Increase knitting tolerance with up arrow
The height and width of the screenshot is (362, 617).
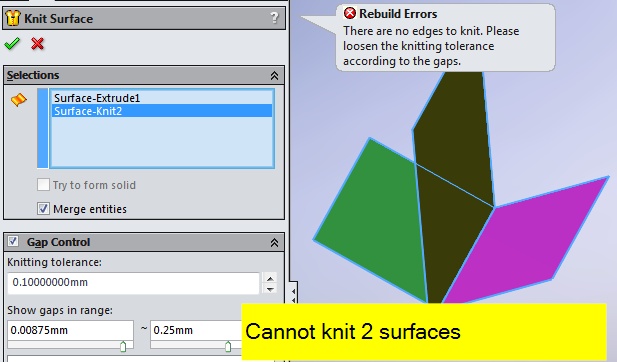pyautogui.click(x=270, y=278)
